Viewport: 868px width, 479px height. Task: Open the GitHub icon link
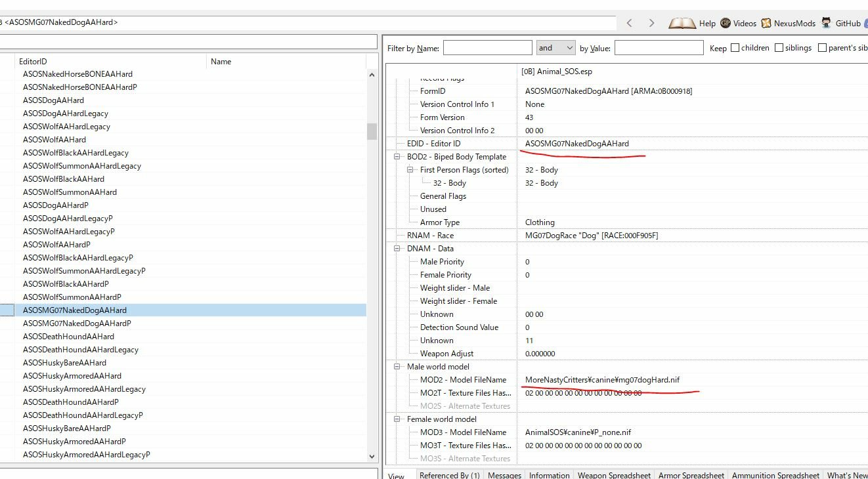click(827, 23)
